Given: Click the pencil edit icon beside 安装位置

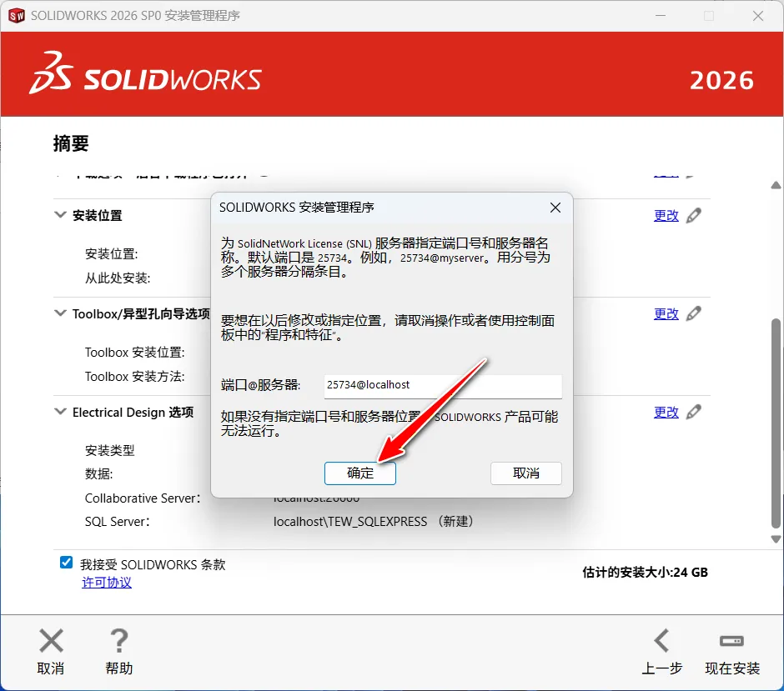Looking at the screenshot, I should tap(693, 215).
